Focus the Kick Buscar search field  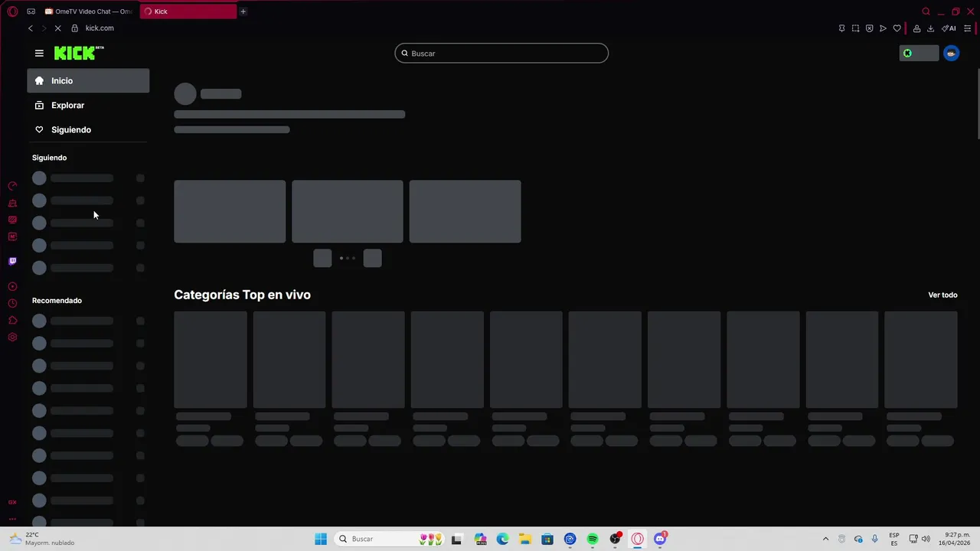501,53
